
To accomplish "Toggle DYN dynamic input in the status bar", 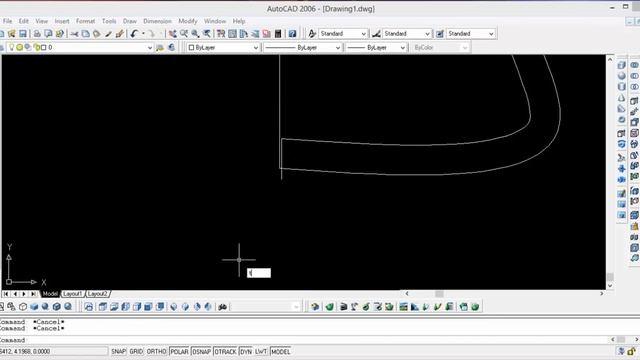I will coord(246,351).
